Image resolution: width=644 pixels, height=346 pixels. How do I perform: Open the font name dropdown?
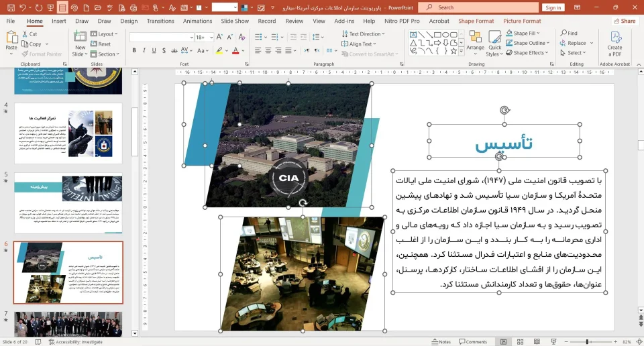[191, 38]
